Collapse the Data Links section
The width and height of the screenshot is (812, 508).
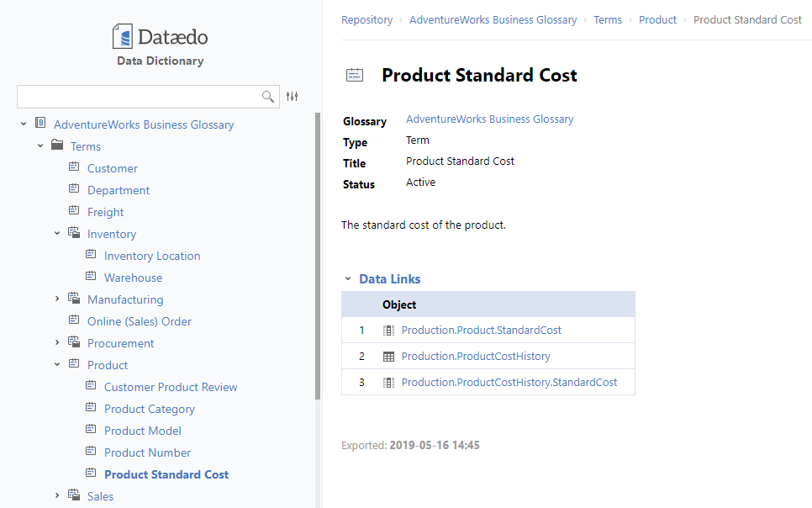(x=347, y=279)
